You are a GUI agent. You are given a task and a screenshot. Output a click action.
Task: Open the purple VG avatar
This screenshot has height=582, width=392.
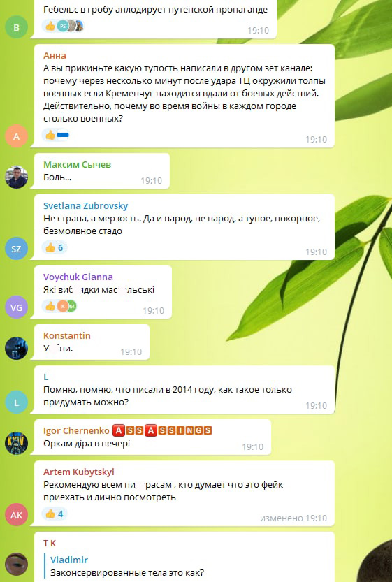16,307
